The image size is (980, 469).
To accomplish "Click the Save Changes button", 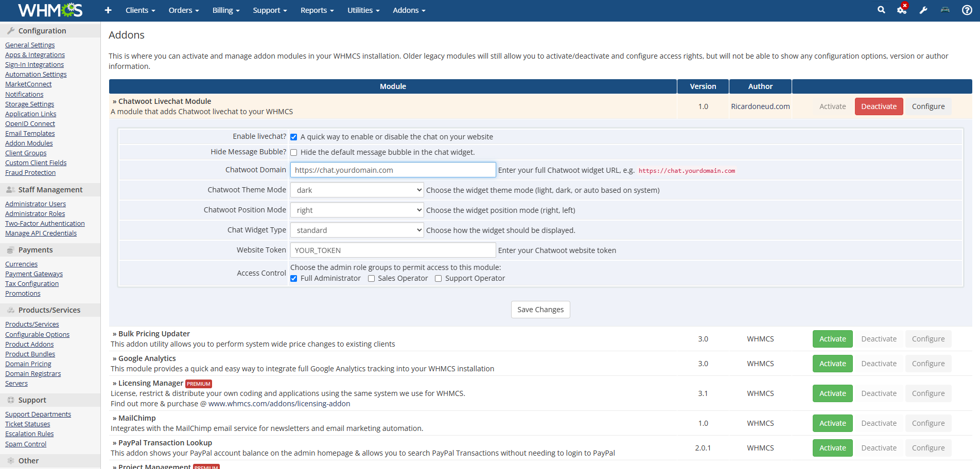I will pyautogui.click(x=540, y=310).
